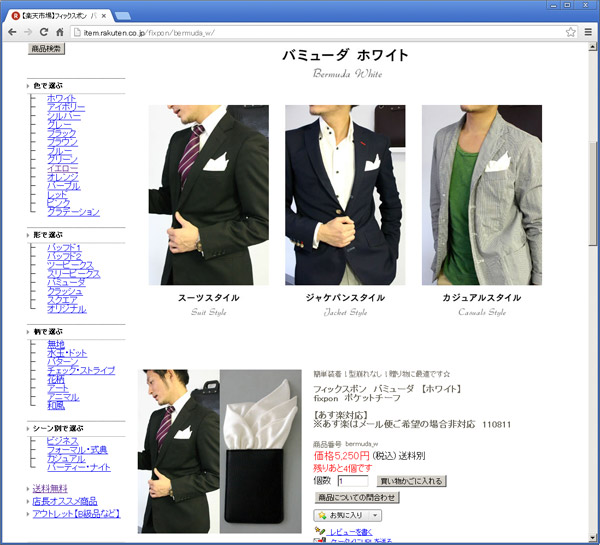The height and width of the screenshot is (545, 600).
Task: Open the スリーピークス shape link
Action: coord(74,274)
